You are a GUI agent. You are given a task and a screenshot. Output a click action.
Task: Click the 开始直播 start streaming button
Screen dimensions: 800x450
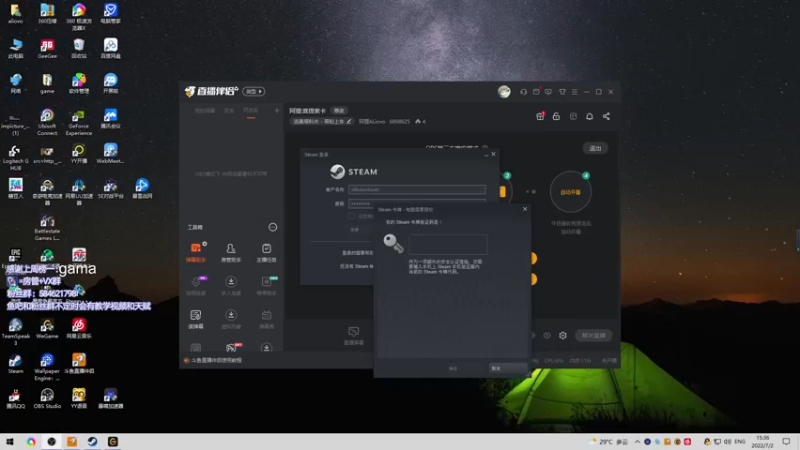tap(593, 335)
